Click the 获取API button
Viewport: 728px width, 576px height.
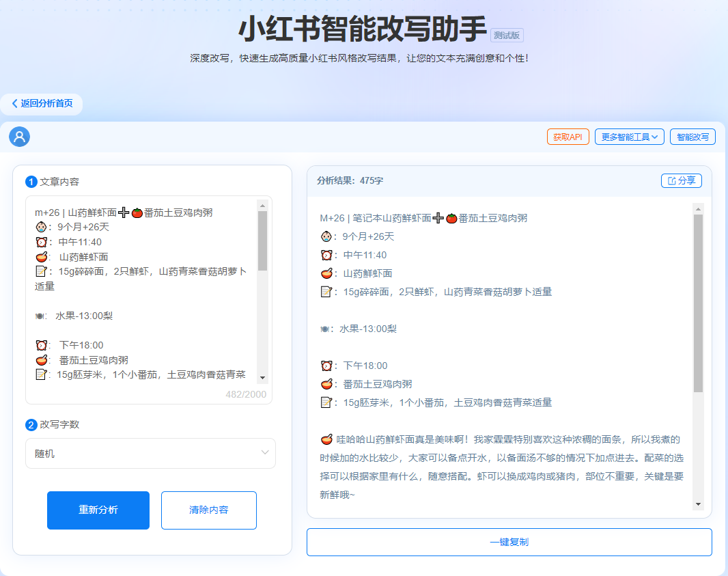click(x=568, y=137)
